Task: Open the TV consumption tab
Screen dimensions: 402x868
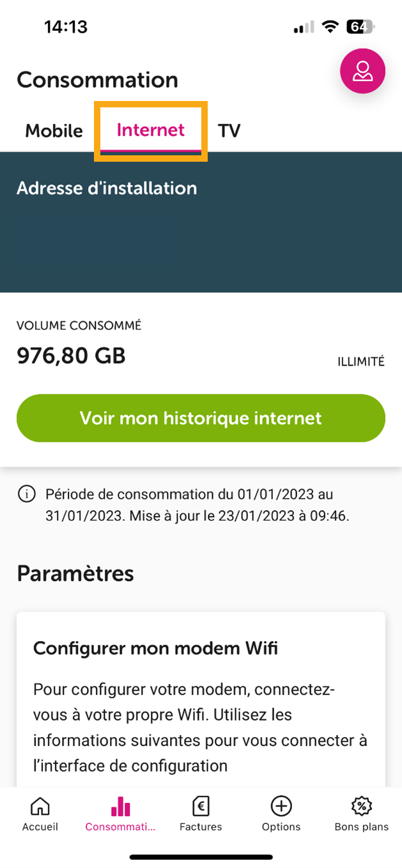Action: (x=228, y=130)
